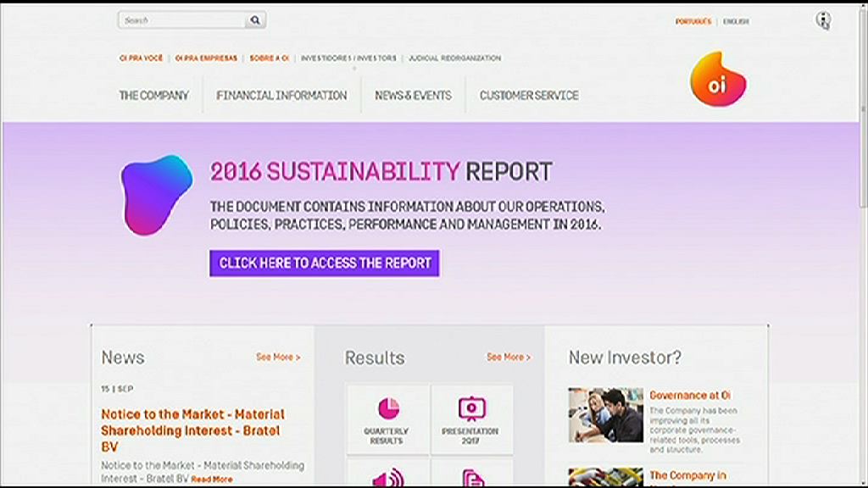Switch language to Português

(x=693, y=22)
